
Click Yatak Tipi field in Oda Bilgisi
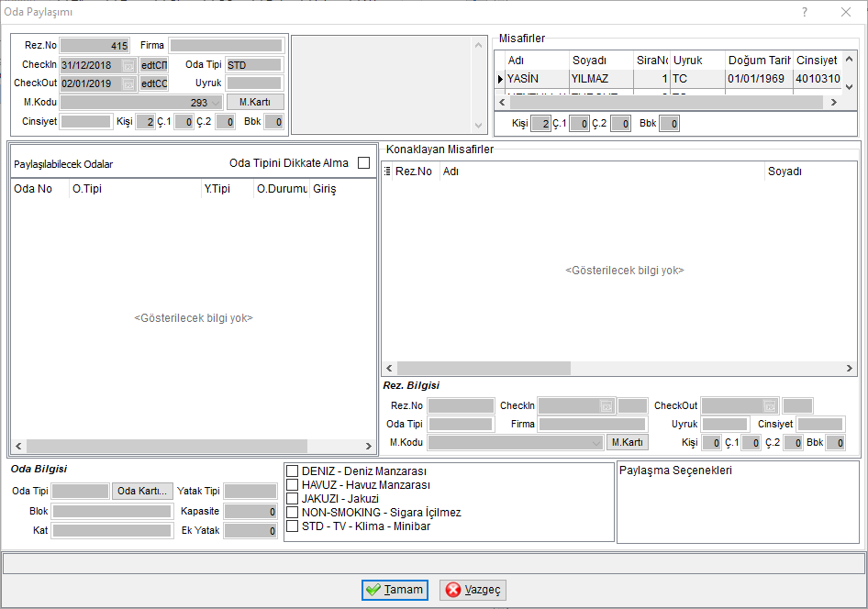point(250,492)
